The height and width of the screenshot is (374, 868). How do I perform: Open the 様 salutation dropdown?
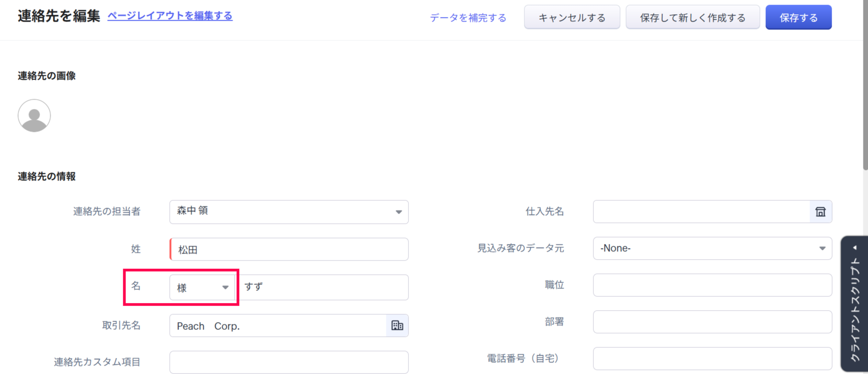tap(202, 288)
